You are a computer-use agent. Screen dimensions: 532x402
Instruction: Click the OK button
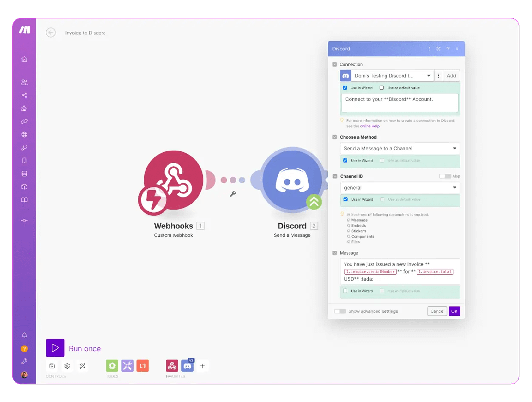tap(454, 311)
